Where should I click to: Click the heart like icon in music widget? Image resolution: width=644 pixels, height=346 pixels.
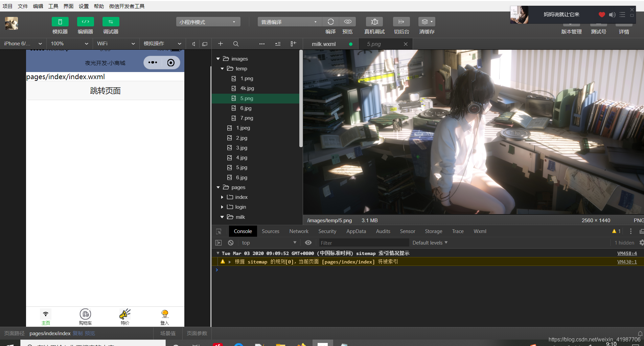602,15
